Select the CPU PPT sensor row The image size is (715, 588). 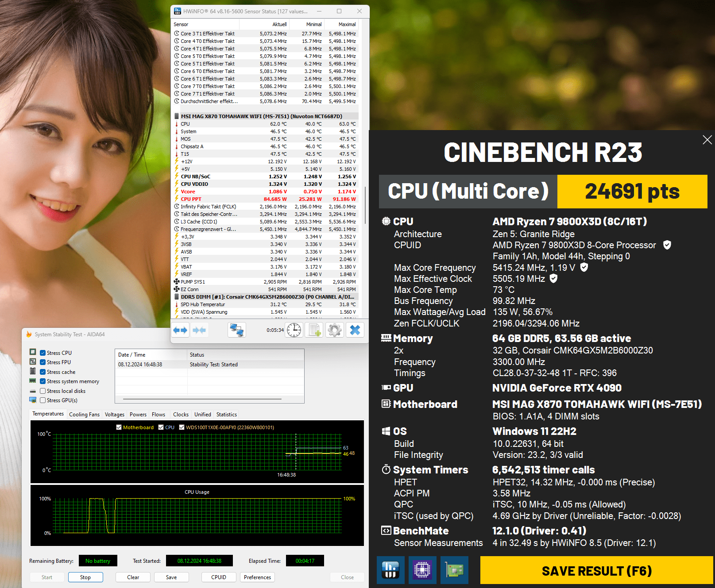click(x=265, y=199)
